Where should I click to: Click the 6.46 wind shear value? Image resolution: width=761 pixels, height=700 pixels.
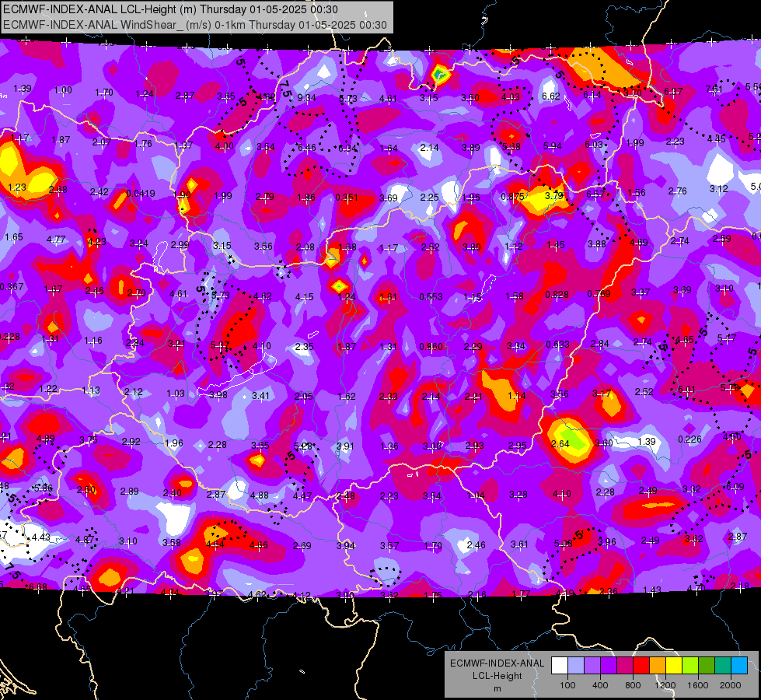[307, 147]
